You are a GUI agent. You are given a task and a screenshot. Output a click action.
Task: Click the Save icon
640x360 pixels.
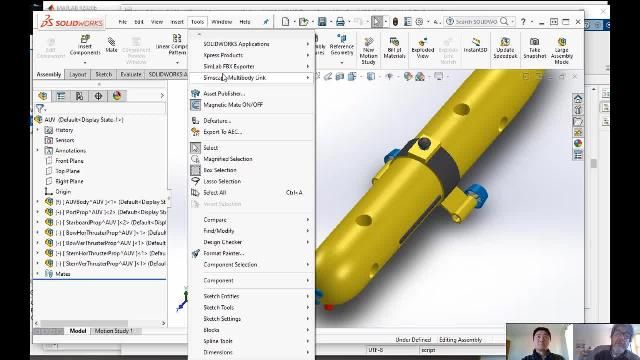click(322, 22)
